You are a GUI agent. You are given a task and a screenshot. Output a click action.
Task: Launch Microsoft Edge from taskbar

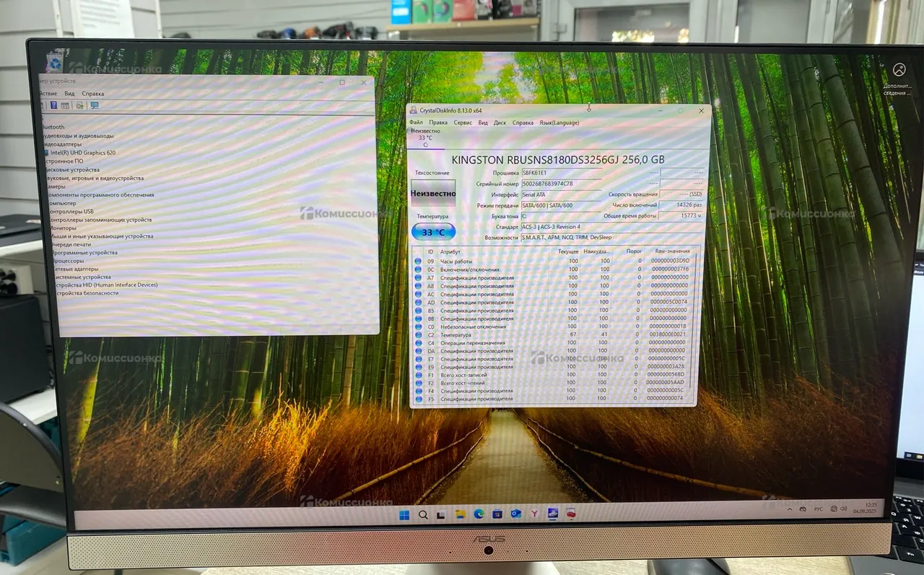coord(479,514)
